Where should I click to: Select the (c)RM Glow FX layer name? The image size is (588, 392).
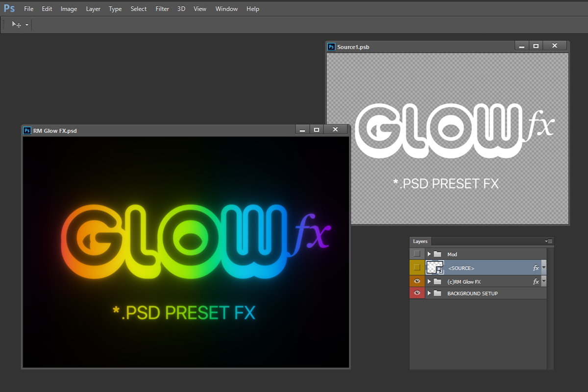click(x=464, y=282)
